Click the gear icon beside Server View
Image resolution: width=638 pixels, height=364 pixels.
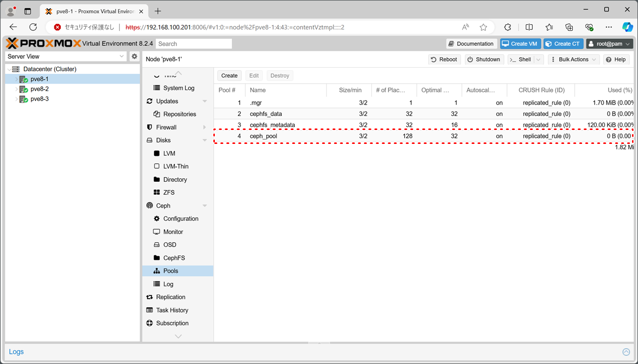pyautogui.click(x=134, y=56)
